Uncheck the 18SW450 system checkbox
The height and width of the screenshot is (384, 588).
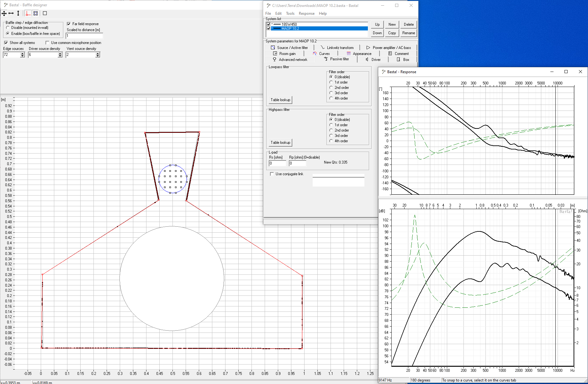(268, 24)
